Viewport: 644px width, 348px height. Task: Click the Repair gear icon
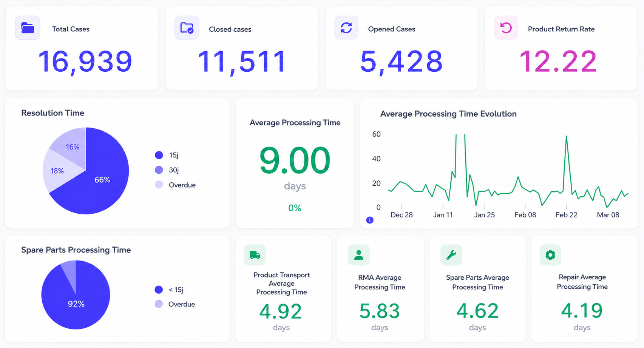pos(550,255)
